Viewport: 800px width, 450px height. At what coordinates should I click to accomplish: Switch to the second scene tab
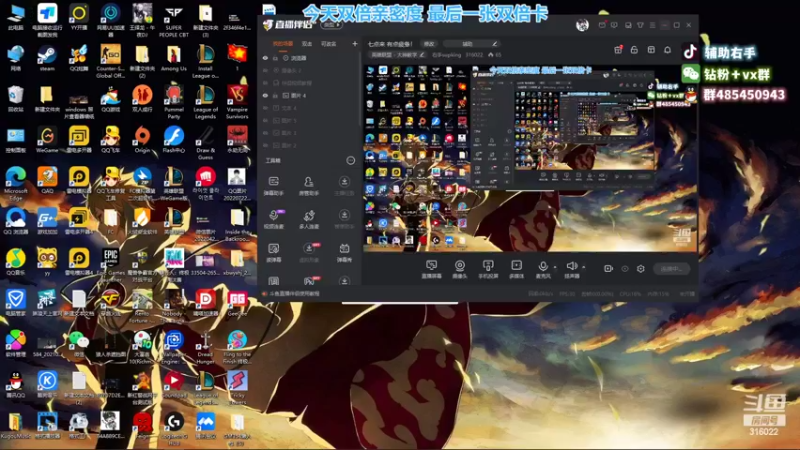(x=307, y=44)
